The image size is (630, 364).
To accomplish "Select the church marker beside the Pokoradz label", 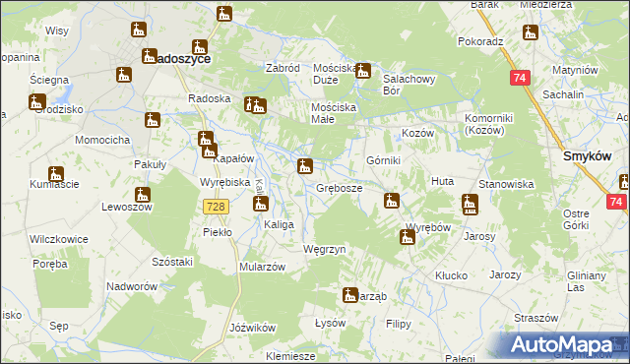I will tap(531, 32).
